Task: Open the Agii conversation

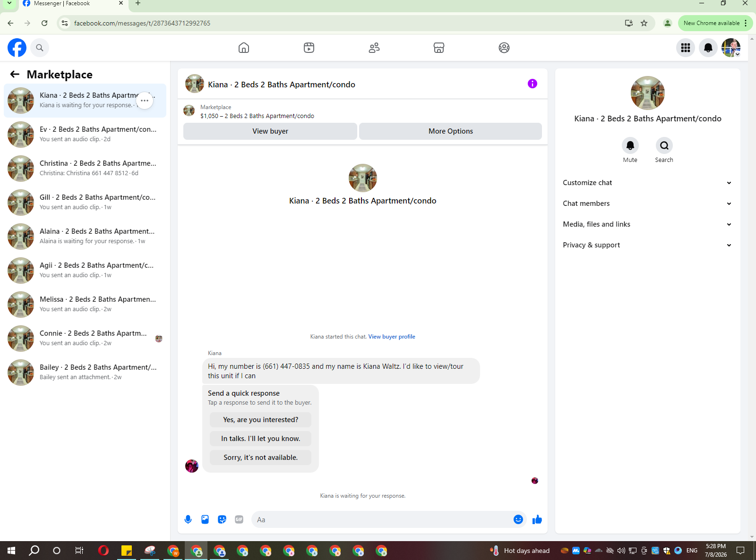Action: pos(85,271)
